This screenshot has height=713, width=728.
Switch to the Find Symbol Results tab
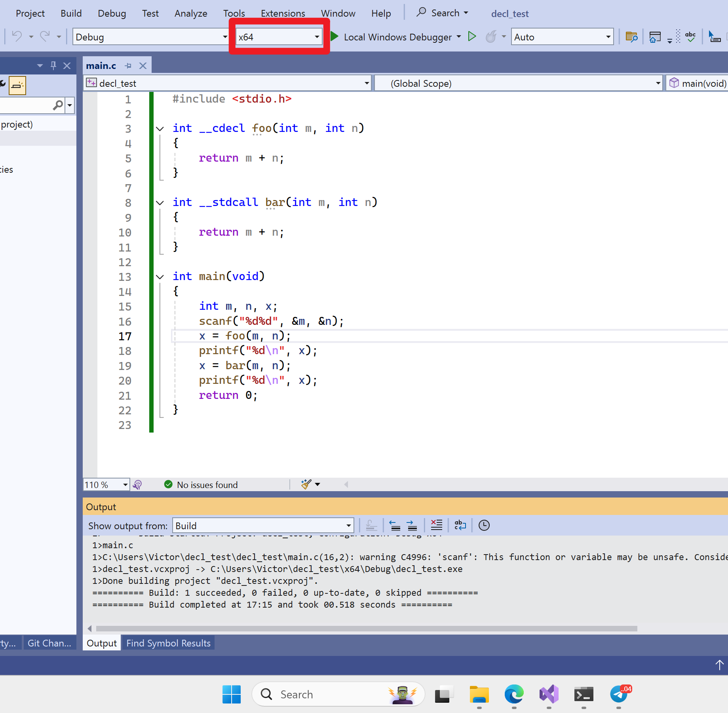click(168, 643)
